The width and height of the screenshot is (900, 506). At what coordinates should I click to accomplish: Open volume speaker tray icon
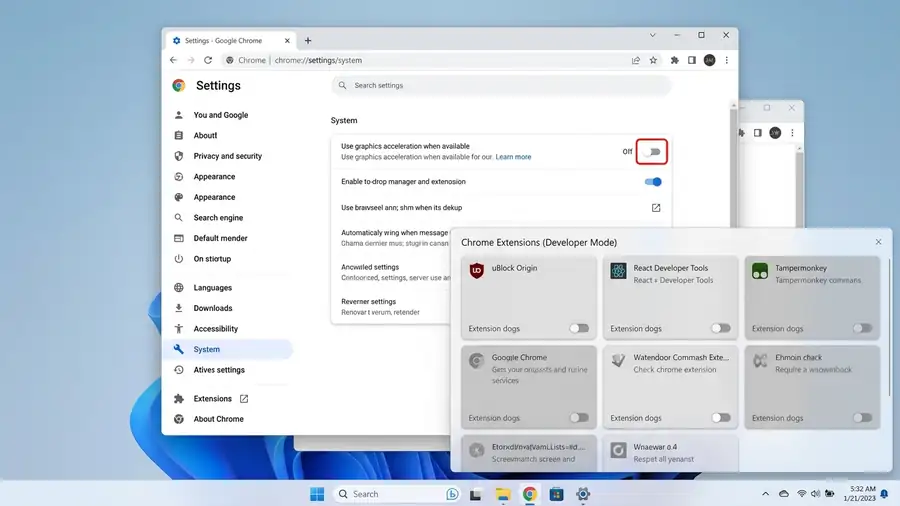point(815,494)
